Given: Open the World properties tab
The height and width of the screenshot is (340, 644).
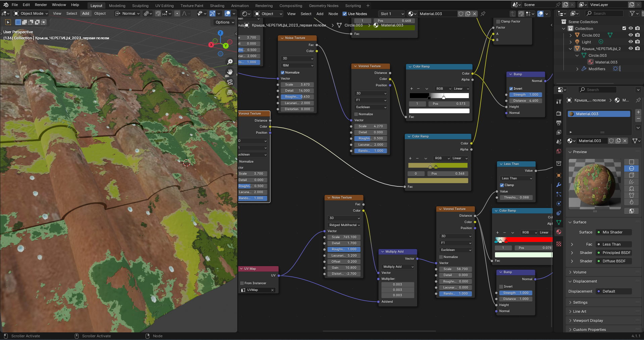Looking at the screenshot, I should click(559, 151).
